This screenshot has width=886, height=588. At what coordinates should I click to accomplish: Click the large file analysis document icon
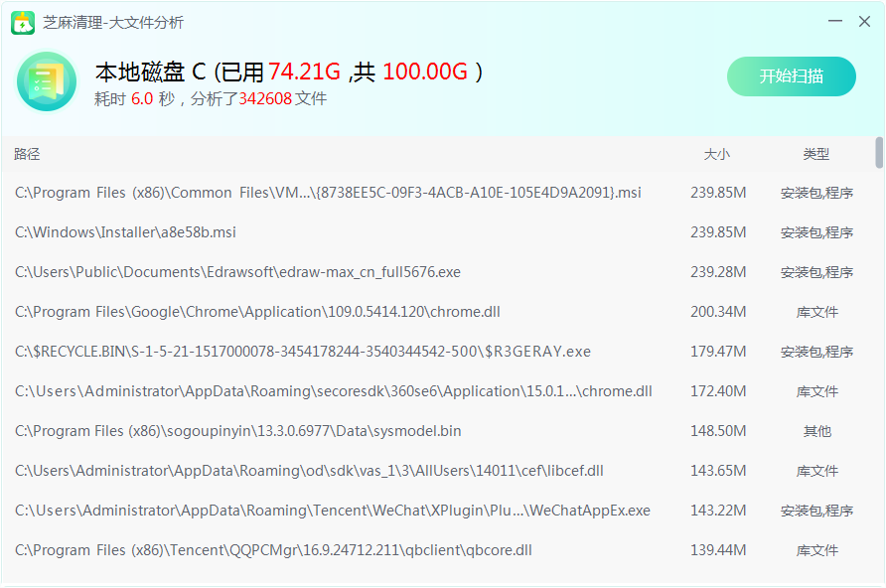click(47, 82)
